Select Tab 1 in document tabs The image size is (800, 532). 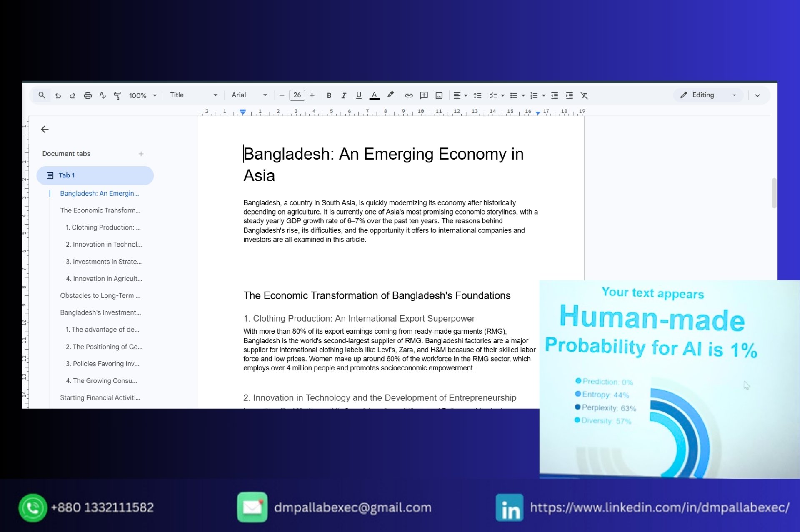click(x=95, y=175)
